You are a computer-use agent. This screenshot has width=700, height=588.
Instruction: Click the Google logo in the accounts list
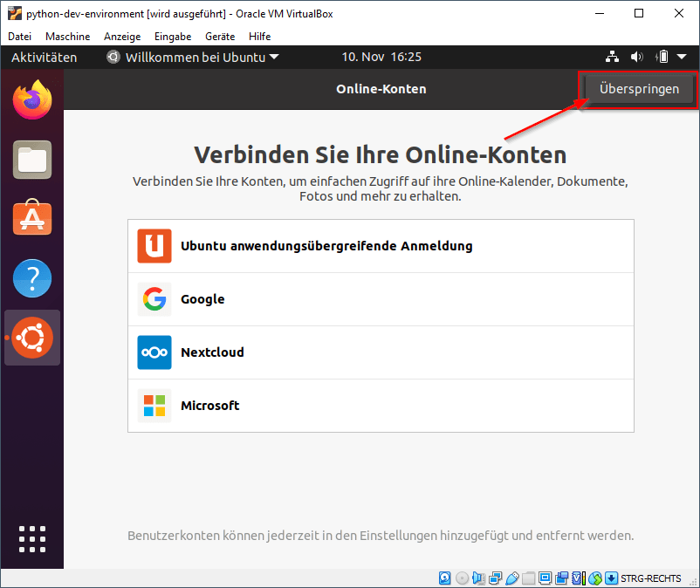click(154, 299)
